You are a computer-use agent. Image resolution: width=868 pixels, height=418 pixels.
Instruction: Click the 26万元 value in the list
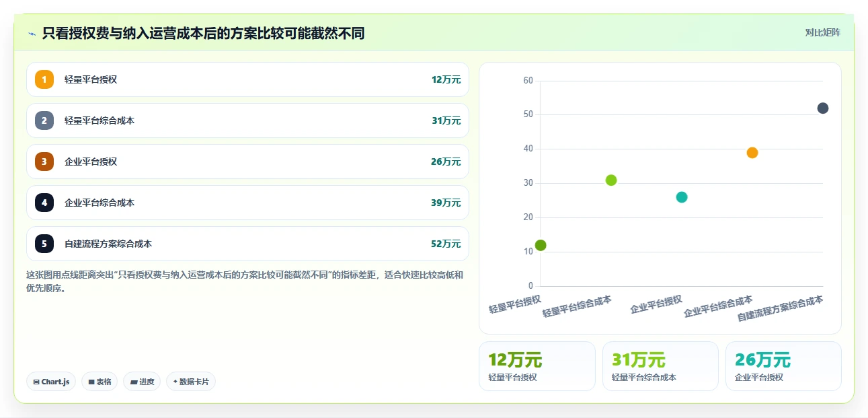pos(446,162)
